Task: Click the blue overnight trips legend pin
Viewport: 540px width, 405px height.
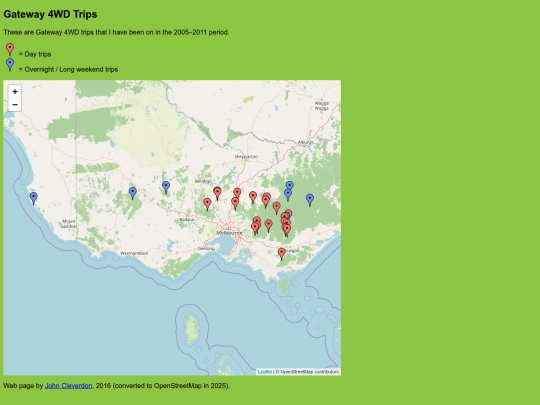Action: coord(10,65)
